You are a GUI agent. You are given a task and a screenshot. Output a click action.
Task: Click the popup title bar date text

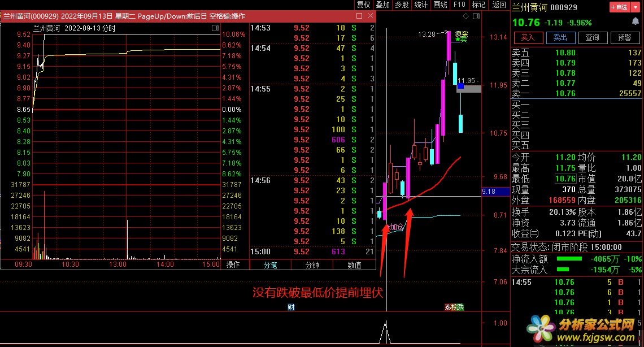[x=86, y=16]
